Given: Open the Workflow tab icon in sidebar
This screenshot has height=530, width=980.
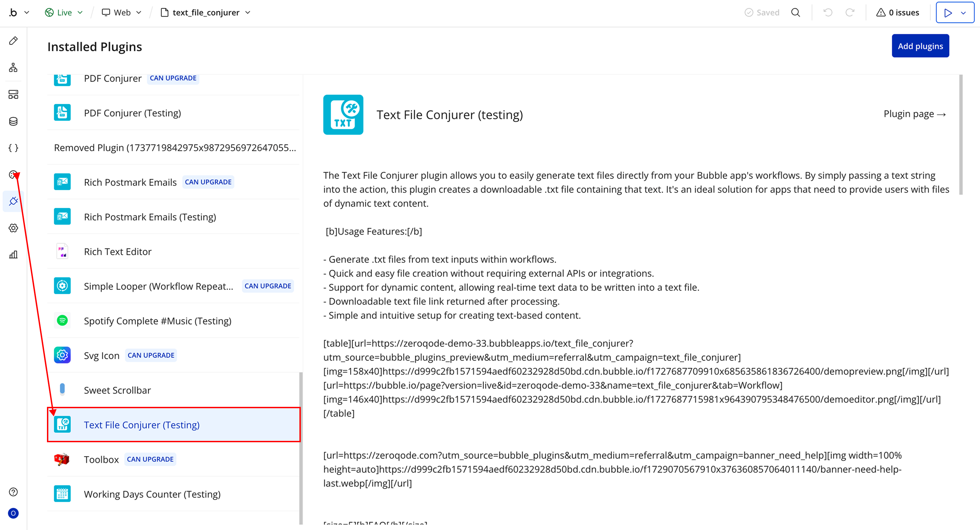Looking at the screenshot, I should [13, 68].
